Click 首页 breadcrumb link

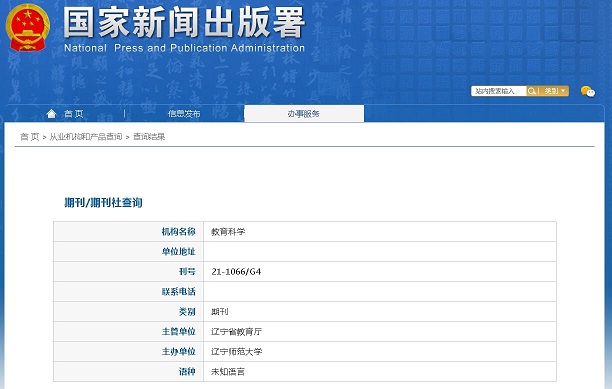click(x=30, y=137)
